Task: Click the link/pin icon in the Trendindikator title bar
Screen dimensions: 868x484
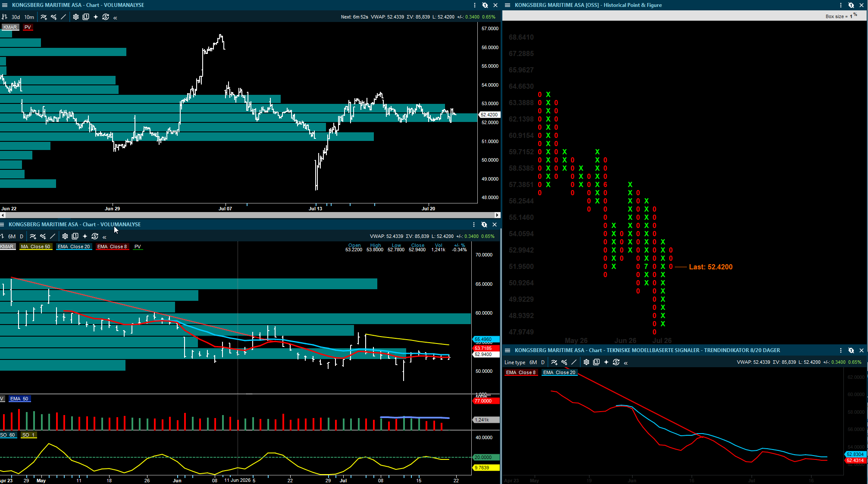Action: (x=851, y=350)
